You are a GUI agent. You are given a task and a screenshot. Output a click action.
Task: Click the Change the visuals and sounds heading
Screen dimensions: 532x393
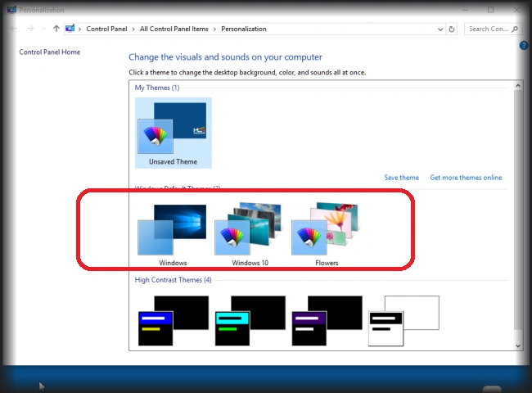pyautogui.click(x=225, y=57)
